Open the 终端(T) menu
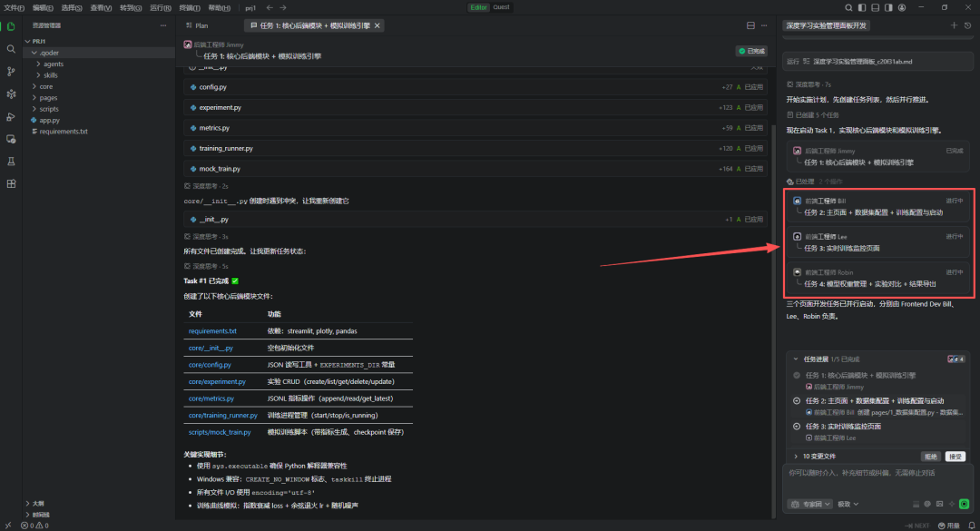Viewport: 980px width, 531px height. [x=188, y=7]
